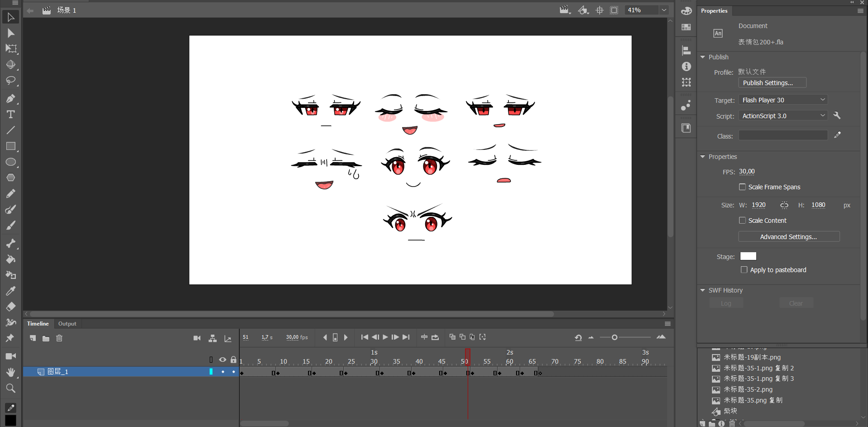
Task: Enable the Scale Content checkbox
Action: click(x=742, y=221)
